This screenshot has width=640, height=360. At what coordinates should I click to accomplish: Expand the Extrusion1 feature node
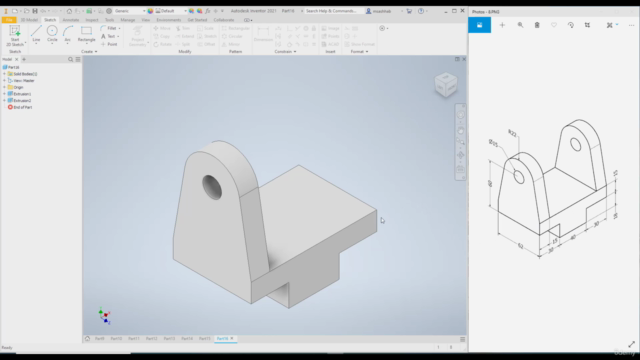point(4,94)
